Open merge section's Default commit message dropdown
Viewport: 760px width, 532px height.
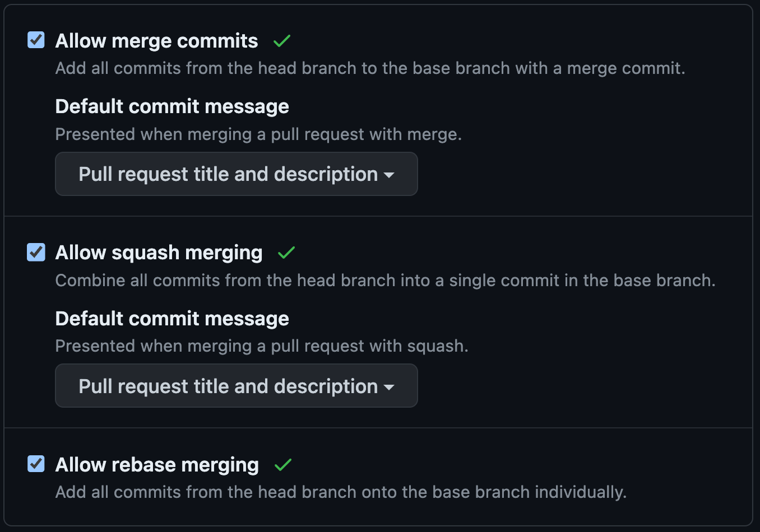[236, 174]
